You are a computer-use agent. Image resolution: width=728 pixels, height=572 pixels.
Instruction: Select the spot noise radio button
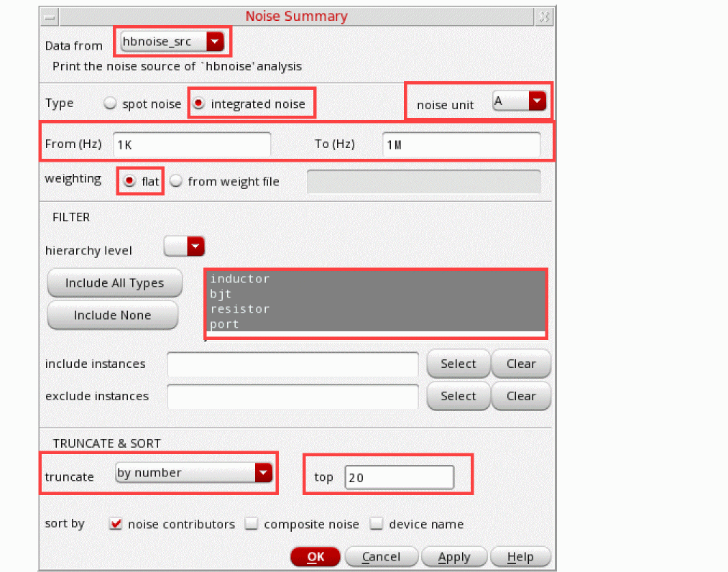110,103
